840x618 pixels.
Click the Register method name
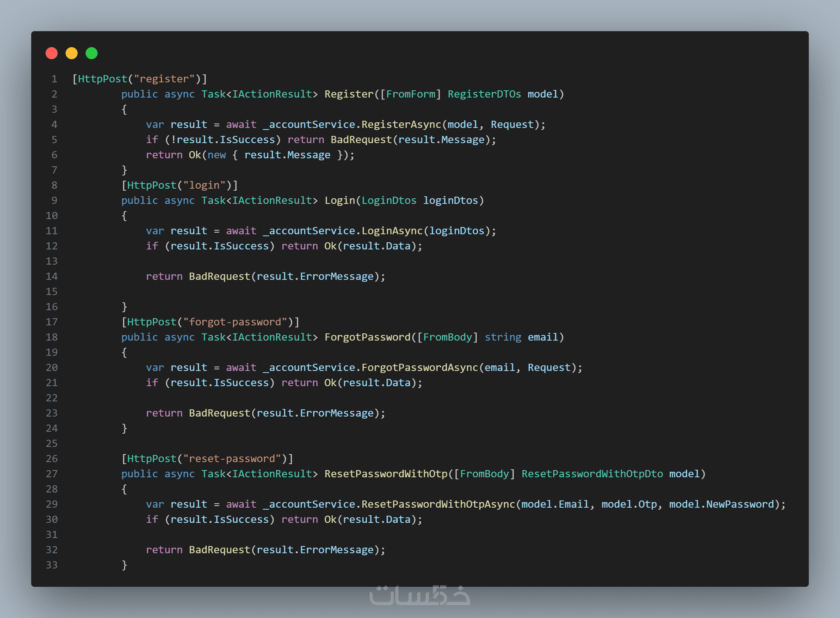(x=349, y=94)
